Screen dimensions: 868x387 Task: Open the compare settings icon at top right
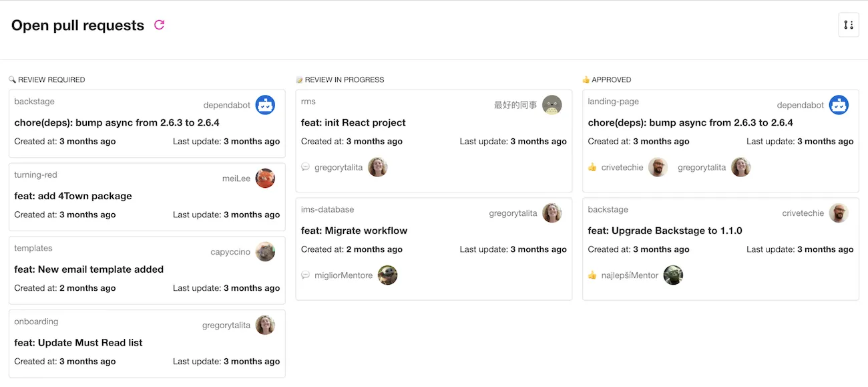point(849,24)
